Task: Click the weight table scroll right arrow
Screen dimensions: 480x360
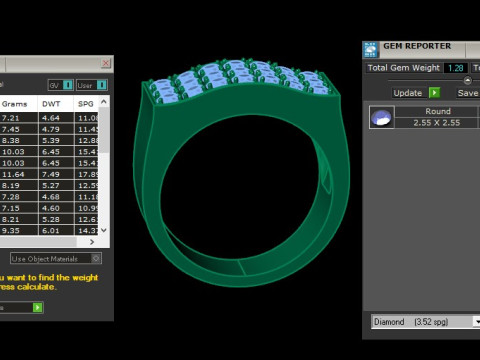Action: coord(92,242)
